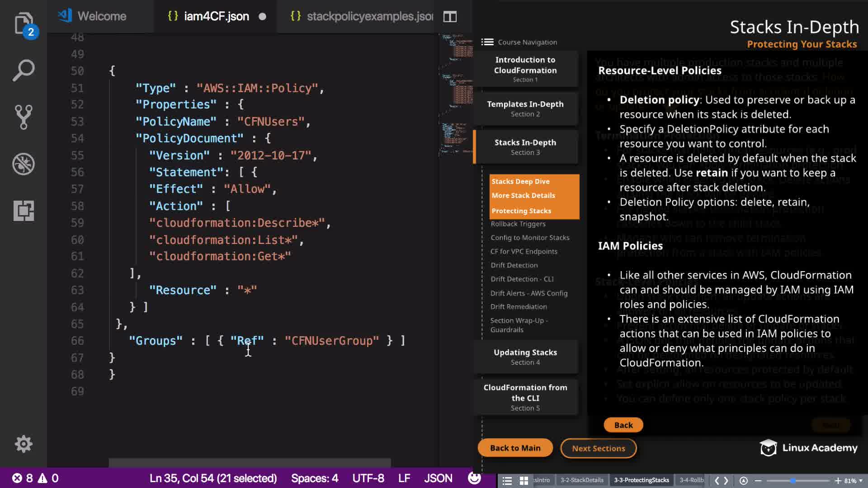Toggle the Course Navigation menu icon

(x=487, y=42)
